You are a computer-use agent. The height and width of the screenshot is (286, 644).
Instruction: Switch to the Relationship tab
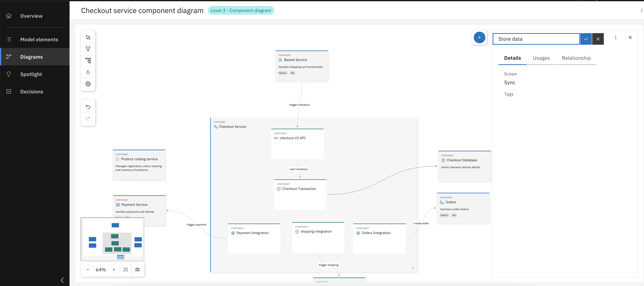tap(576, 58)
